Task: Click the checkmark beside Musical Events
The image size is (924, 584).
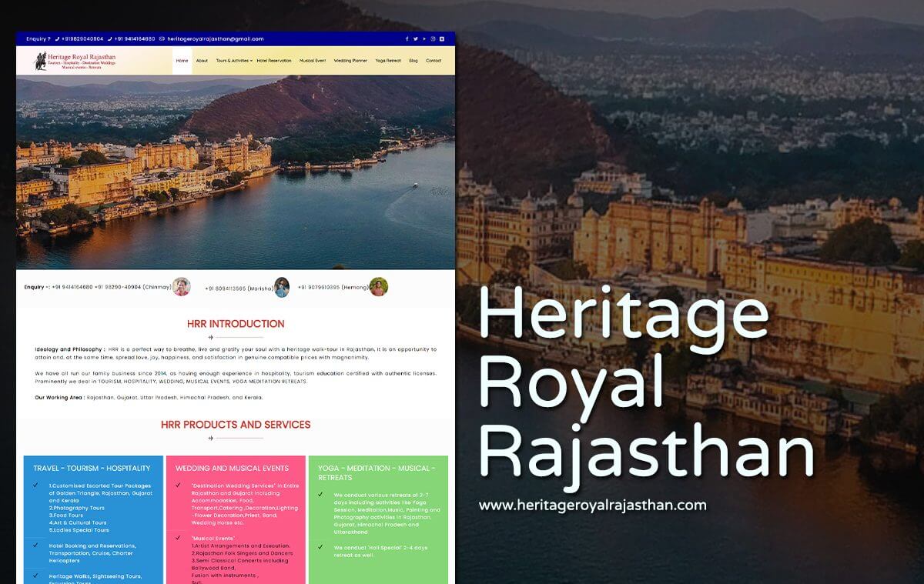Action: 179,538
